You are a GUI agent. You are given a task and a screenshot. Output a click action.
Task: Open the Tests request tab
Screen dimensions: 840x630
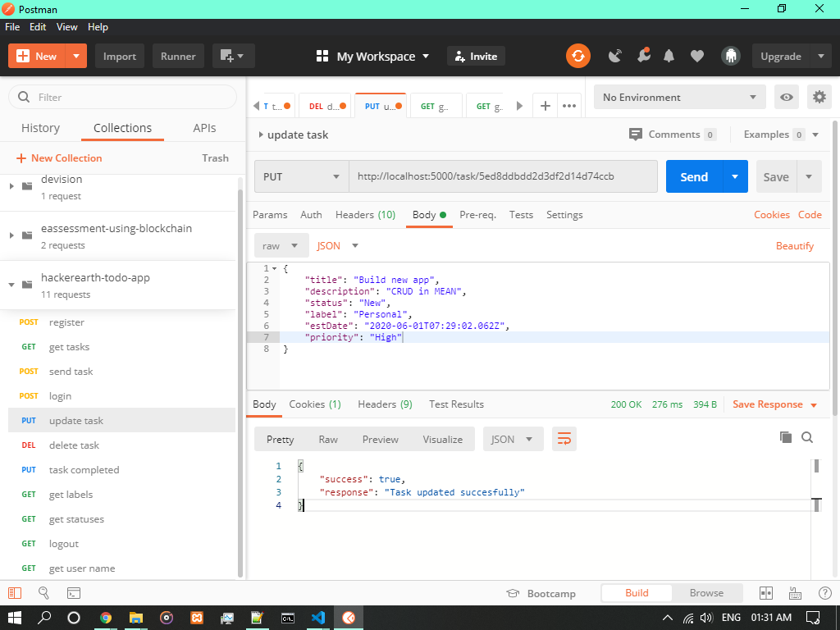(521, 215)
